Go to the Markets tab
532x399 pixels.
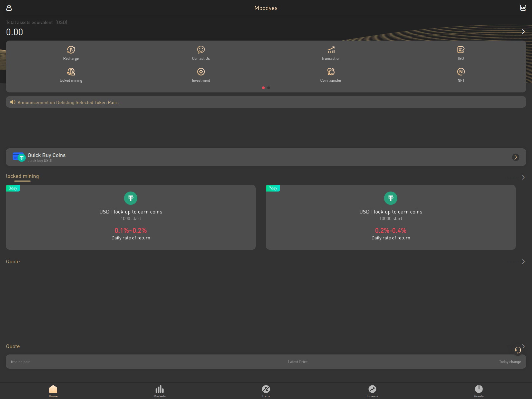[x=160, y=391]
